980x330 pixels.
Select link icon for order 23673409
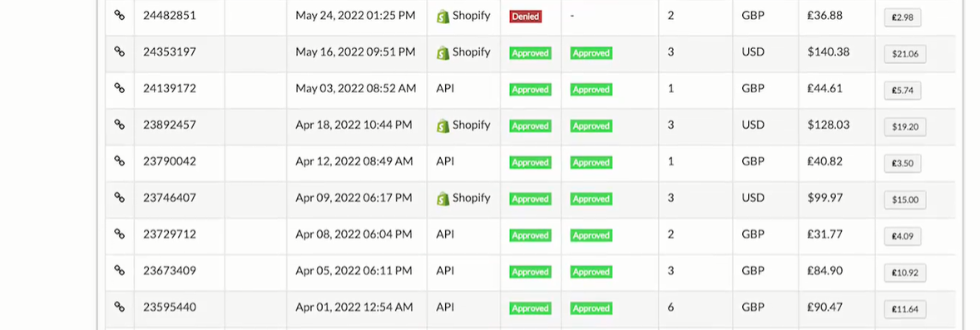(119, 271)
